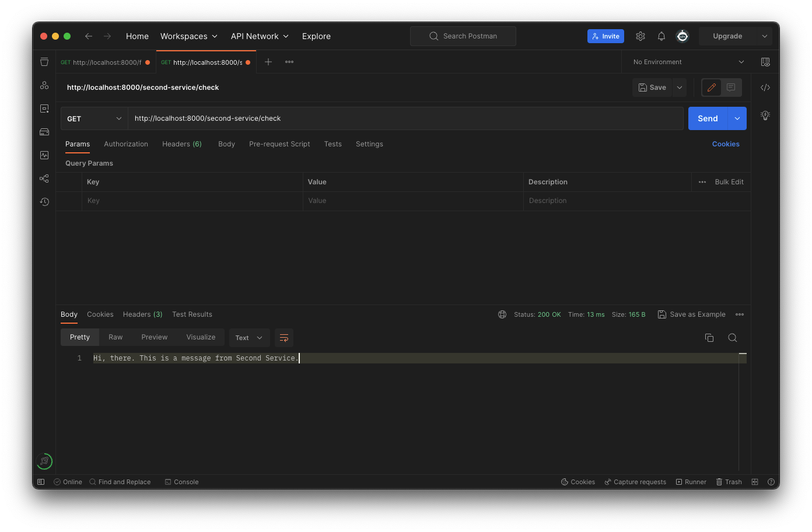Open the Console from status bar
The image size is (812, 532).
click(182, 482)
